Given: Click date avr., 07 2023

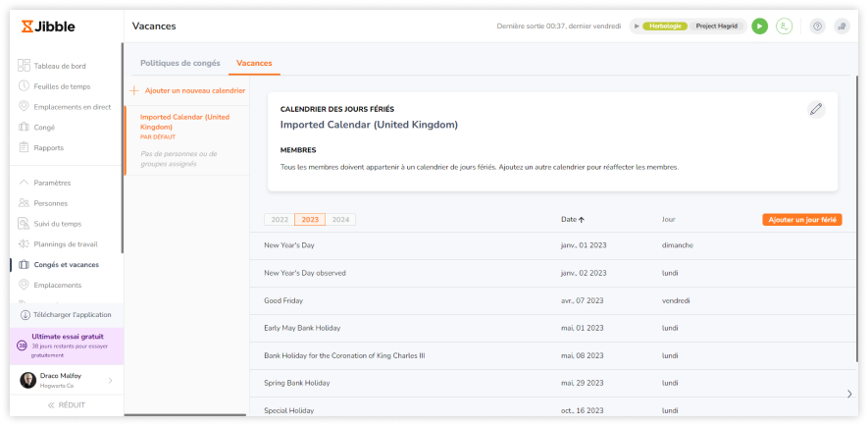Looking at the screenshot, I should [582, 300].
